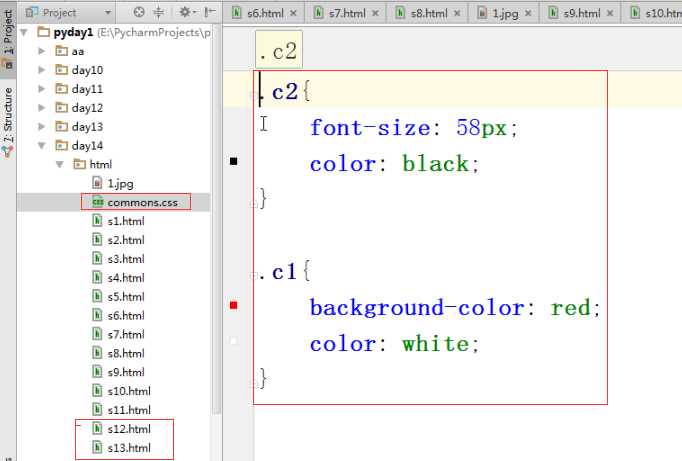Switch to the s8.html editor tab

(428, 13)
